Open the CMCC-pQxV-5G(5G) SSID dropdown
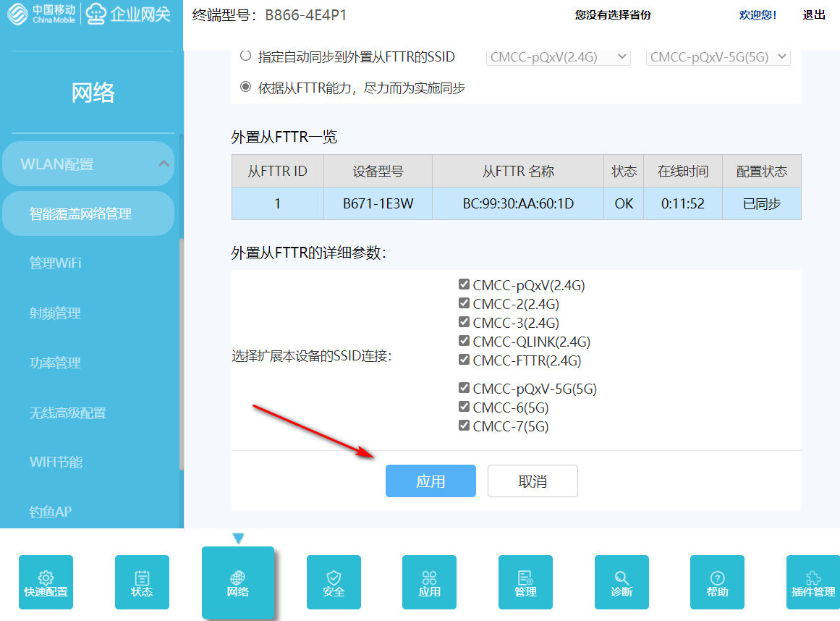 (718, 56)
